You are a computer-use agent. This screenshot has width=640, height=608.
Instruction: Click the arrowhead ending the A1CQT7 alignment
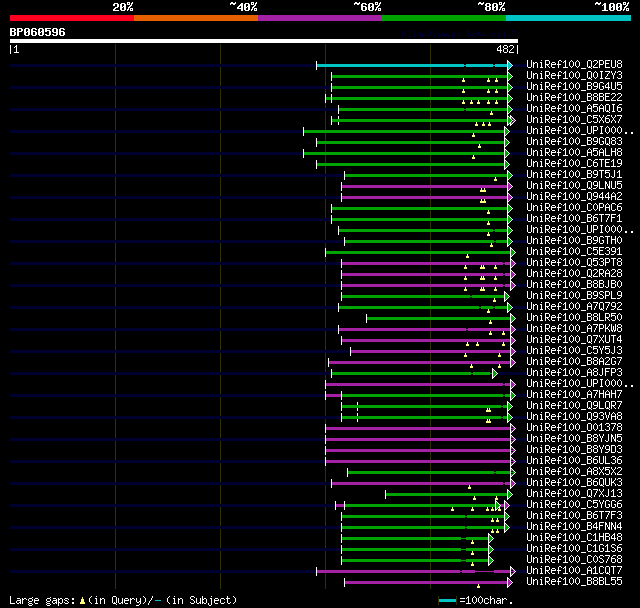(x=512, y=571)
